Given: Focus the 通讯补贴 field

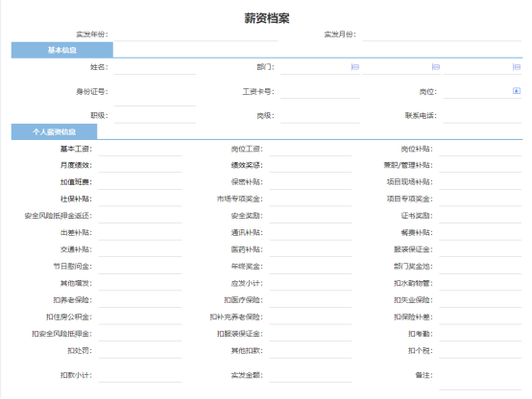Looking at the screenshot, I should coord(310,233).
